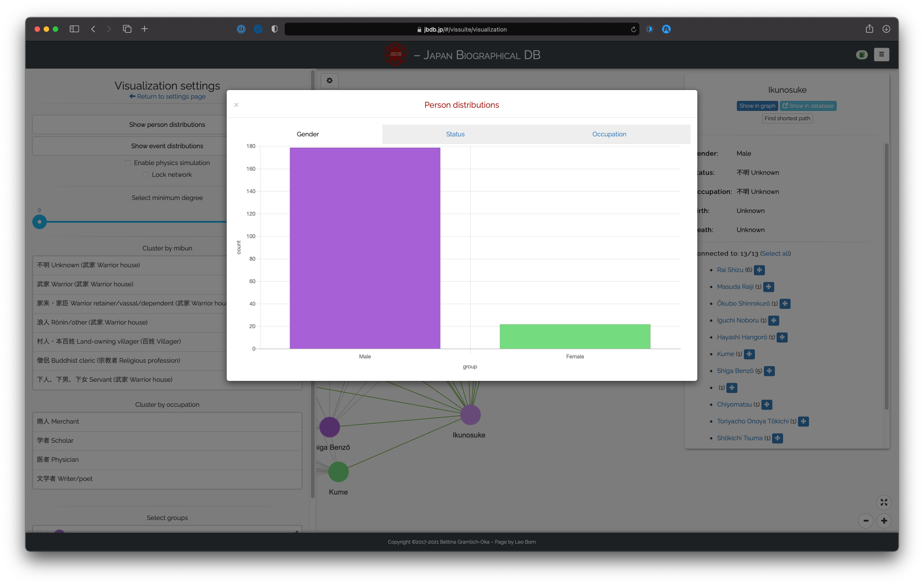Click Find shortest path button
Image resolution: width=924 pixels, height=585 pixels.
787,118
